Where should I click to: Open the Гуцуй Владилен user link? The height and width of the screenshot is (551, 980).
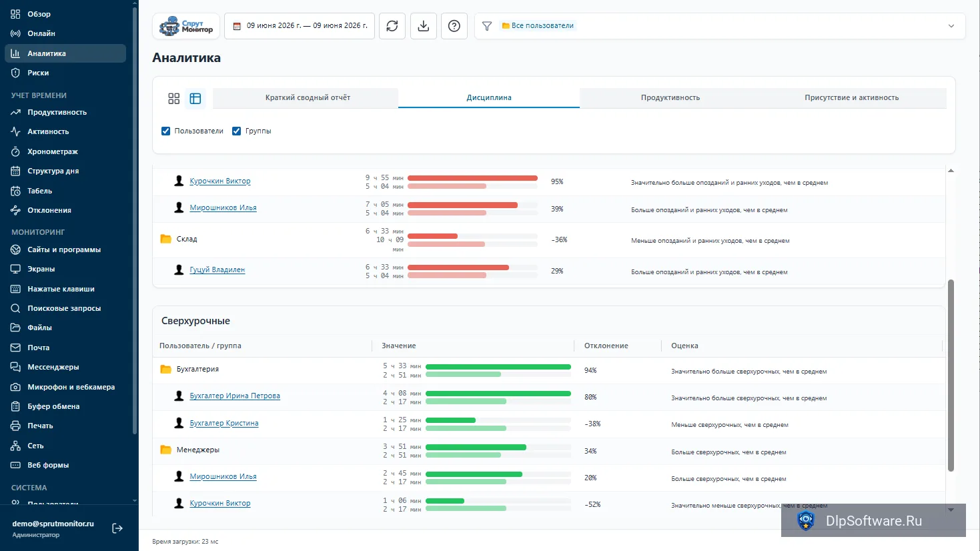(x=217, y=269)
